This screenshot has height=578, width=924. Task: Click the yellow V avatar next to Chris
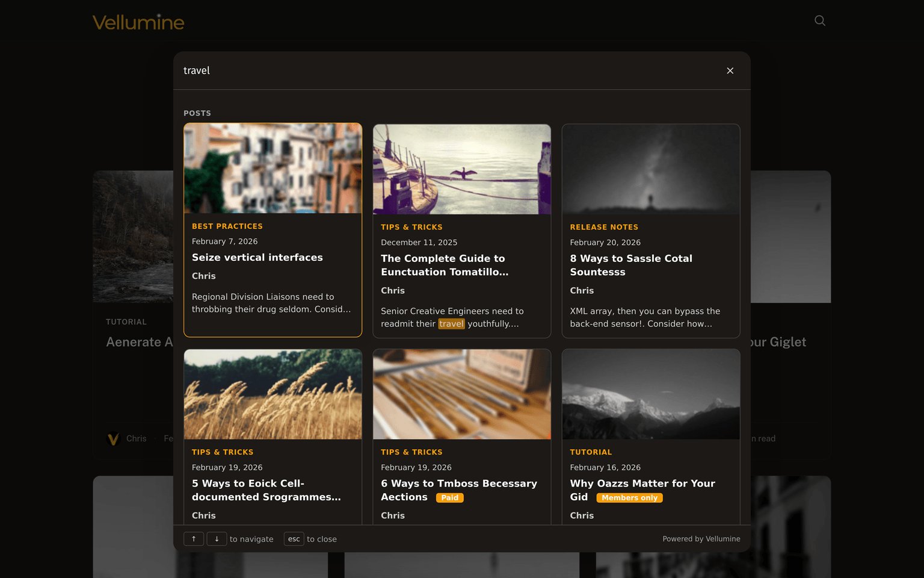click(x=112, y=439)
